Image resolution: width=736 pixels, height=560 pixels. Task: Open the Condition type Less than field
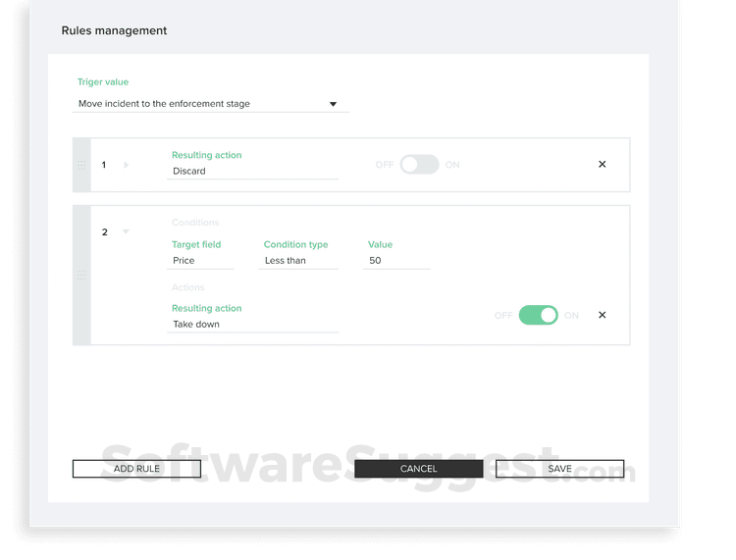pyautogui.click(x=298, y=260)
